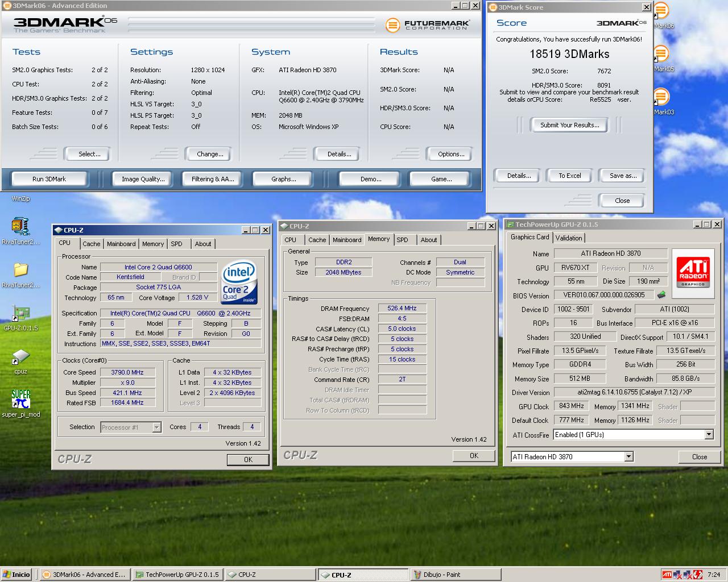Click BIOS Version field in GPU-Z
This screenshot has width=728, height=582.
coord(604,295)
